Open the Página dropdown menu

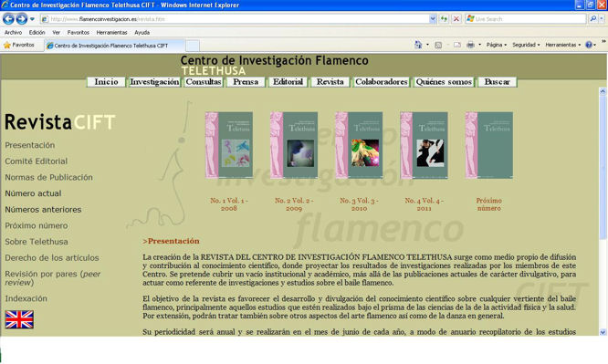point(497,45)
